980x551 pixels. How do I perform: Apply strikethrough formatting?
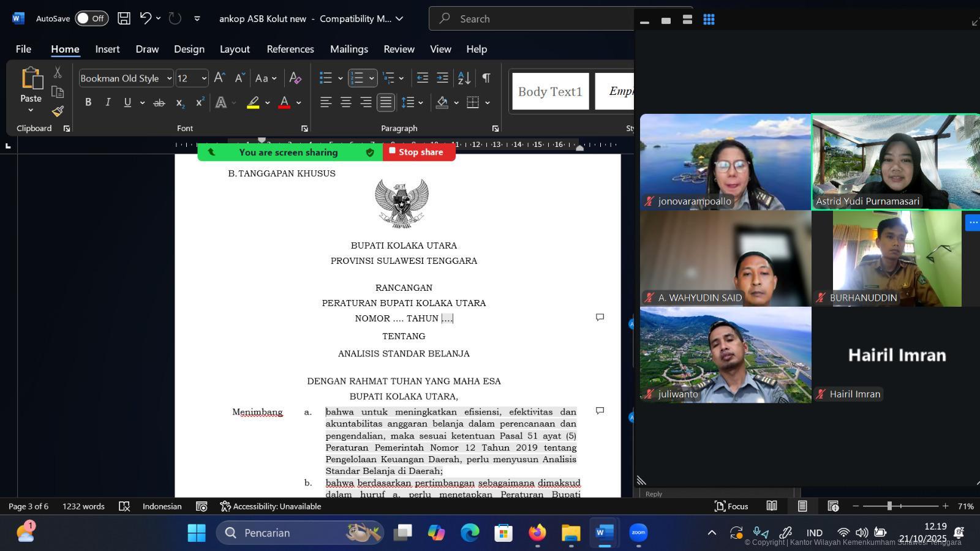tap(159, 103)
